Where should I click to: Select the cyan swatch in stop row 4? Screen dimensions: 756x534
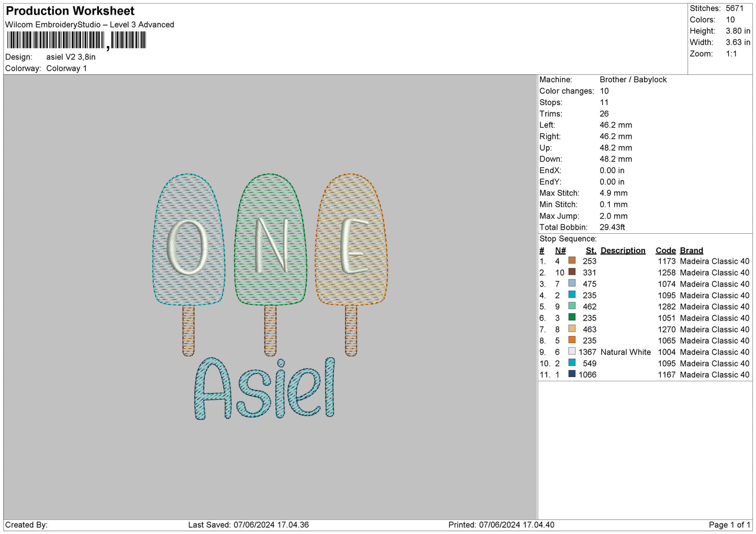(x=572, y=294)
